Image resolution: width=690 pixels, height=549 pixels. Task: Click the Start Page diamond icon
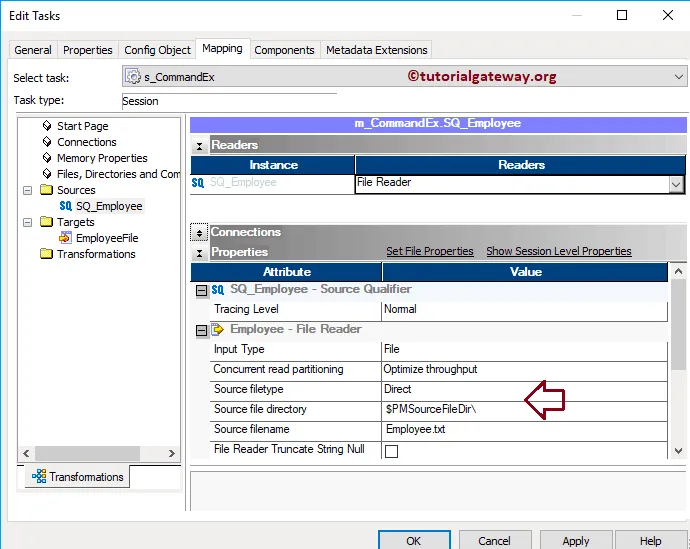[47, 126]
